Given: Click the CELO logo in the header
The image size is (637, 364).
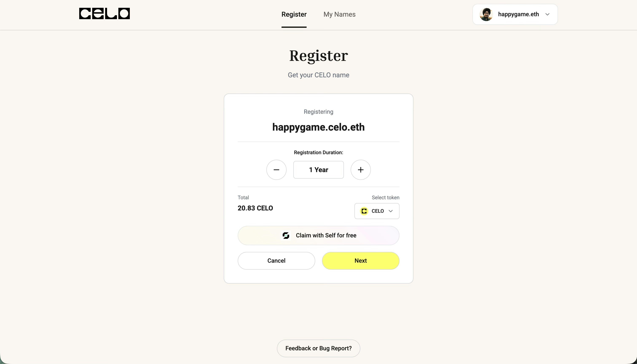Looking at the screenshot, I should coord(104,13).
